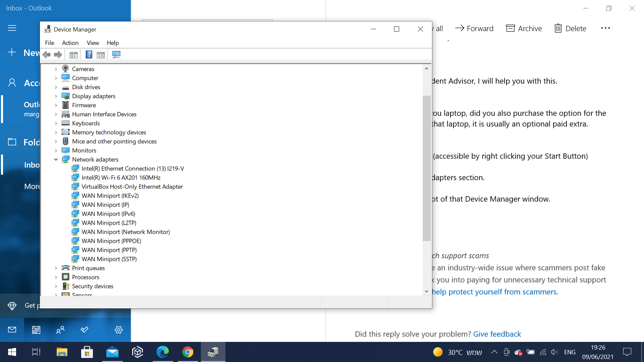Click the Archive button
The height and width of the screenshot is (362, 644).
tap(524, 28)
